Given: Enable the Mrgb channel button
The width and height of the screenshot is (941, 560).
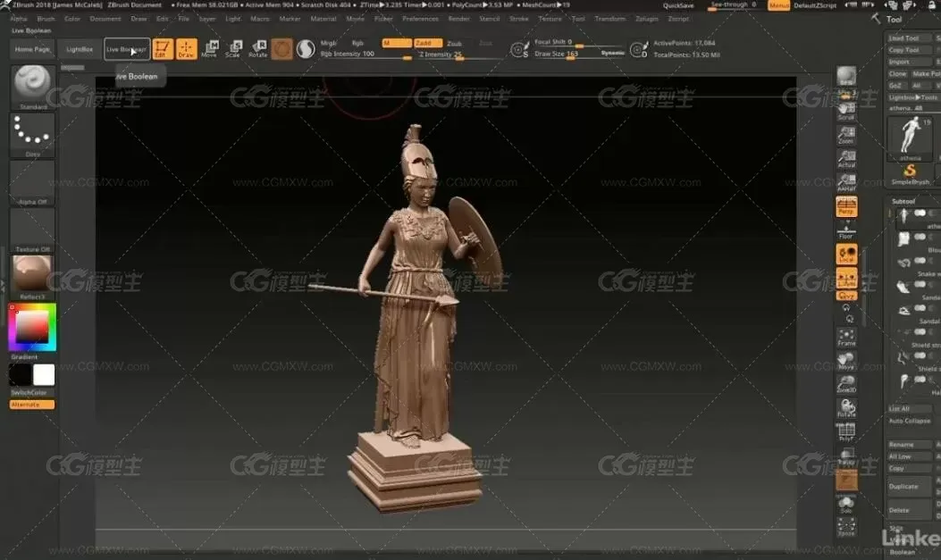Looking at the screenshot, I should [328, 43].
